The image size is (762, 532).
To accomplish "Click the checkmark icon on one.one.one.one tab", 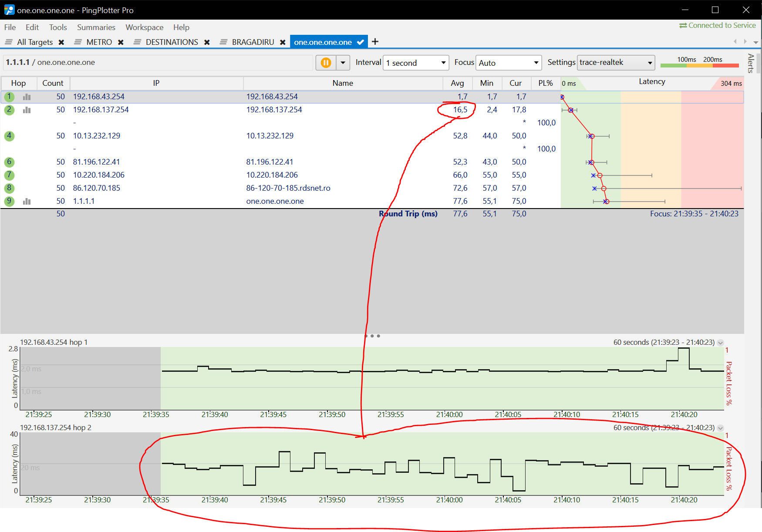I will 360,41.
